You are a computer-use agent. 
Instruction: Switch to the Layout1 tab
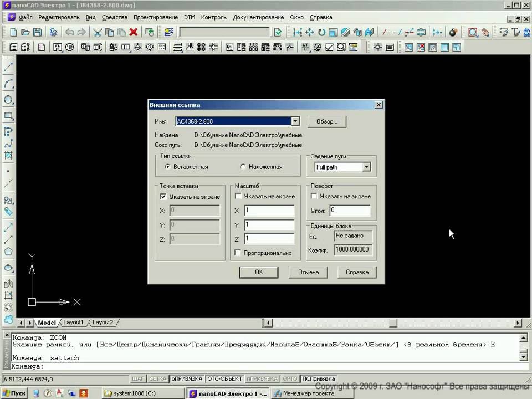73,323
